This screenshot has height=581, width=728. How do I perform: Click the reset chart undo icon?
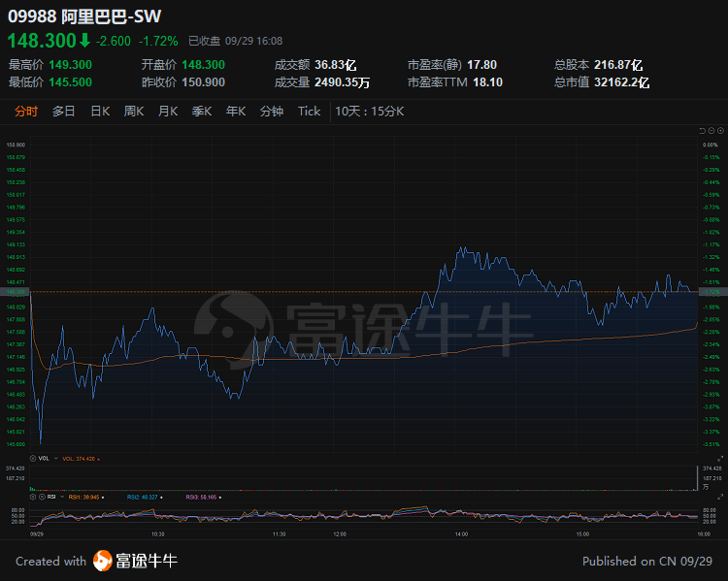[702, 131]
